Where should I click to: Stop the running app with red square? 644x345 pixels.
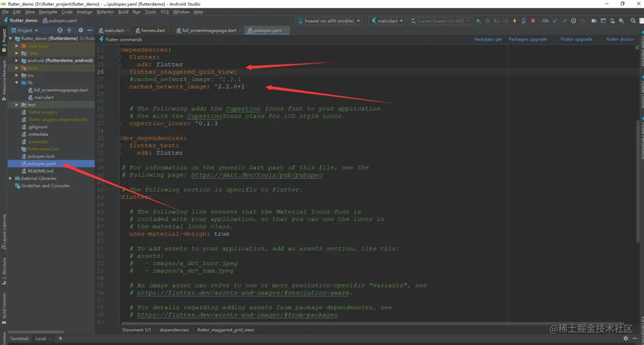pos(533,21)
